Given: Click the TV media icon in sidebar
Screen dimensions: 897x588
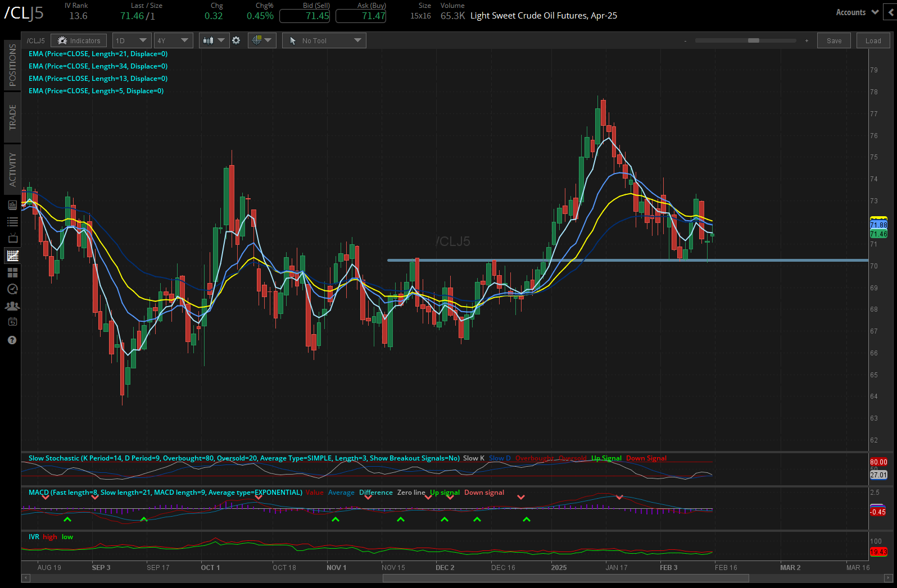Looking at the screenshot, I should coord(12,239).
